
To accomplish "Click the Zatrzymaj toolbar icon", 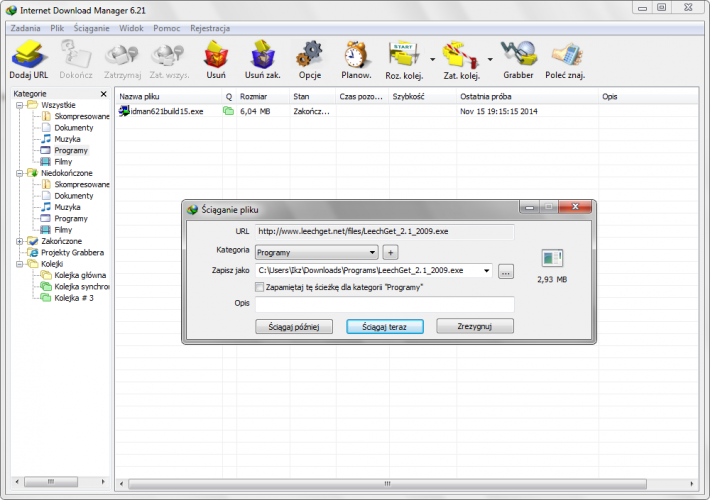I will pyautogui.click(x=122, y=54).
